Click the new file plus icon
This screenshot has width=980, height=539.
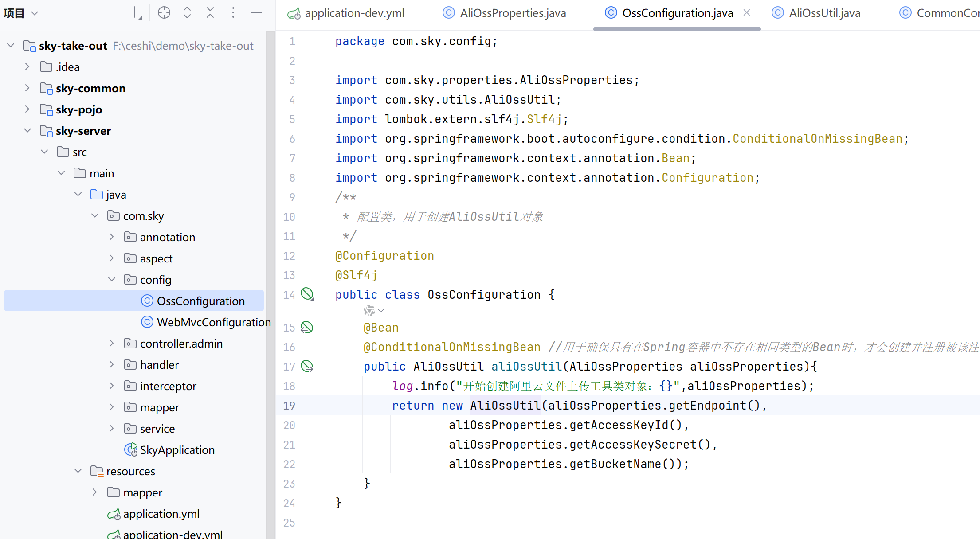point(135,13)
